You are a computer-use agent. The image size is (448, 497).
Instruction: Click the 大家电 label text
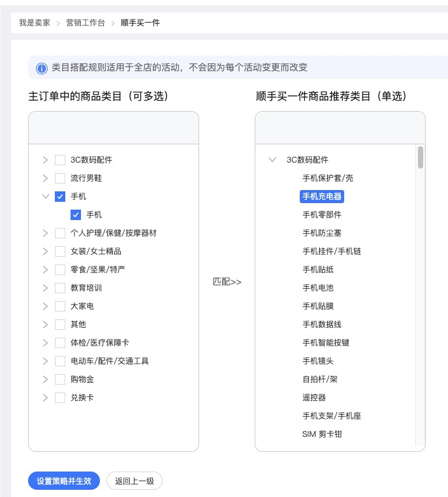click(x=82, y=306)
